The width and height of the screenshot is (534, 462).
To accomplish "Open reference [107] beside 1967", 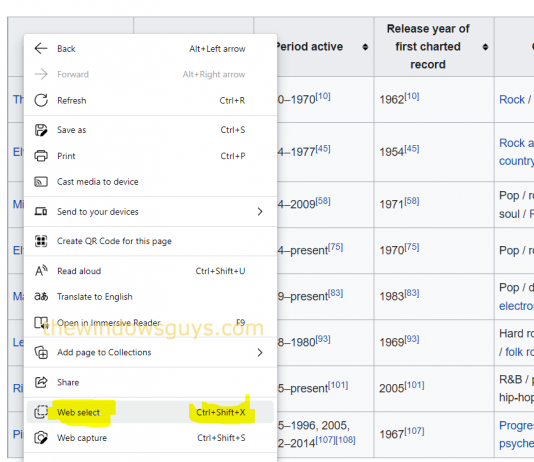I will [x=414, y=431].
